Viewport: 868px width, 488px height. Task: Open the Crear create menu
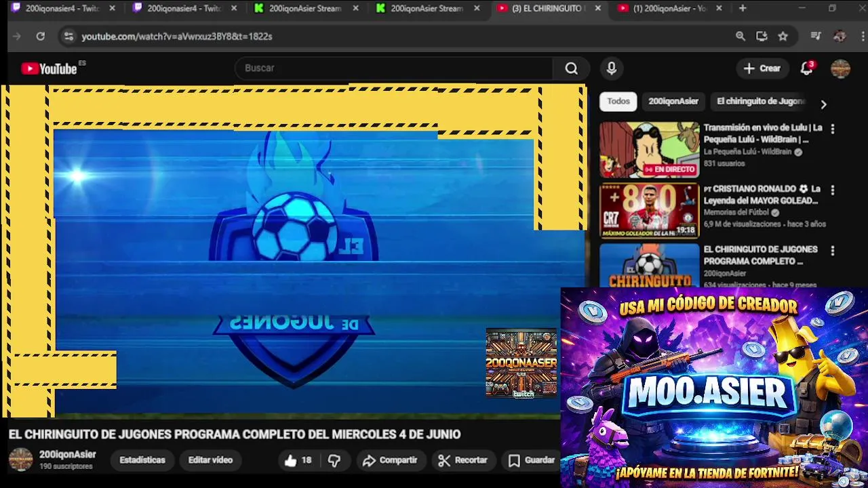click(762, 68)
